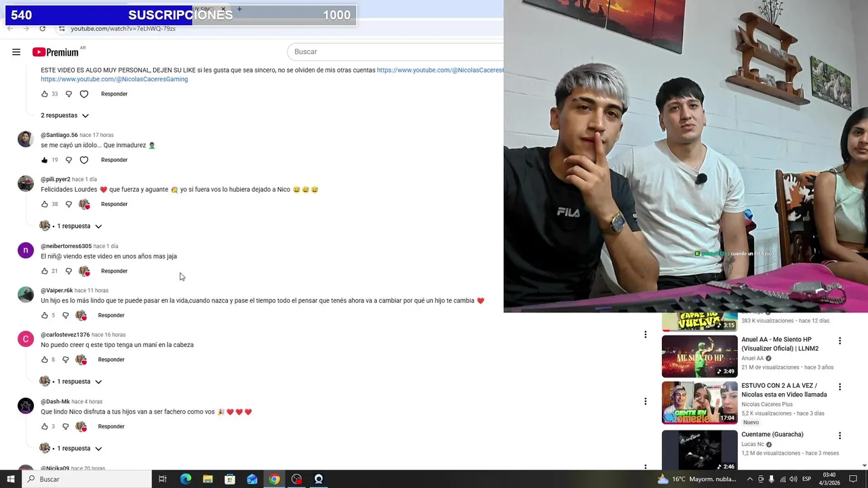Launch Microsoft Edge from the taskbar
868x488 pixels.
[x=185, y=479]
